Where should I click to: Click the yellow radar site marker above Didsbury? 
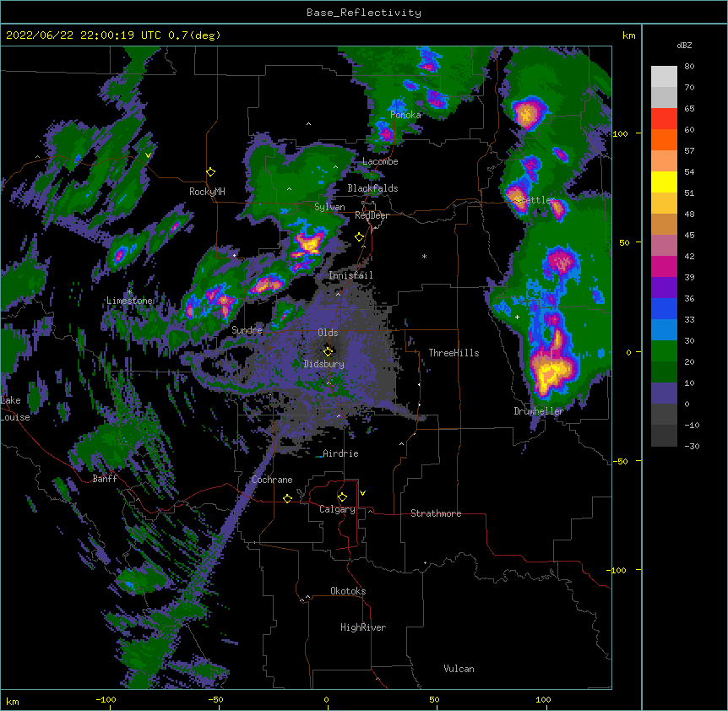click(x=328, y=351)
